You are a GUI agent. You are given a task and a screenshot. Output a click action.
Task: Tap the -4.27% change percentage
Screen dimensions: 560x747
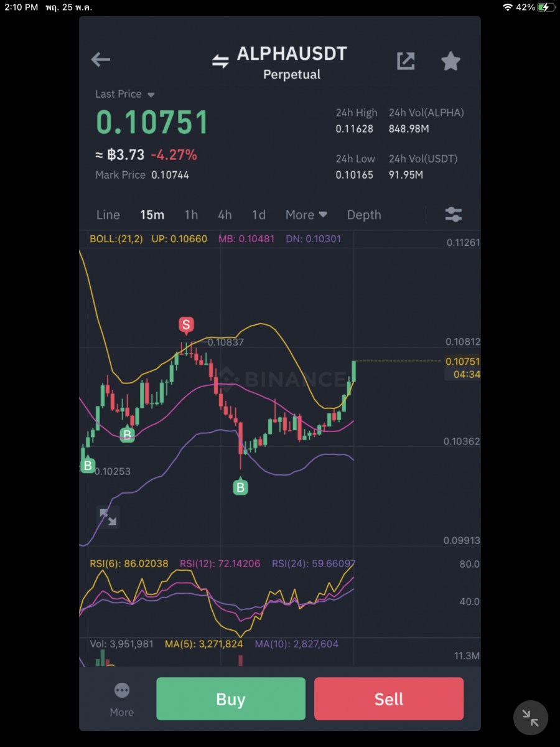174,154
